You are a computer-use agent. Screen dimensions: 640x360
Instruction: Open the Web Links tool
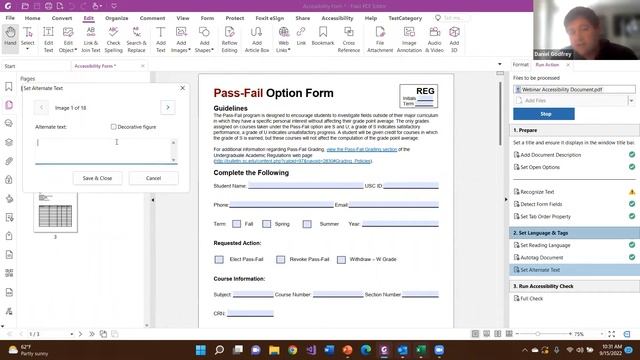(x=283, y=39)
